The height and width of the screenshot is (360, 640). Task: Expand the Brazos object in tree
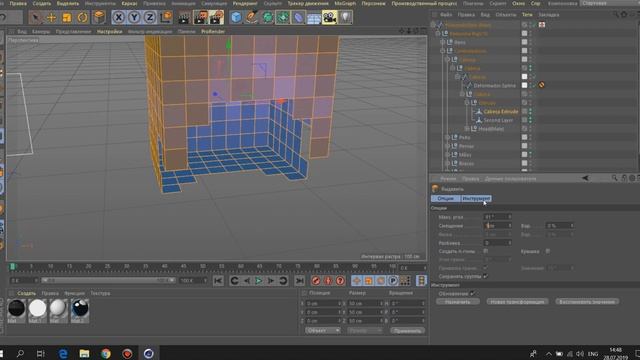pos(448,163)
